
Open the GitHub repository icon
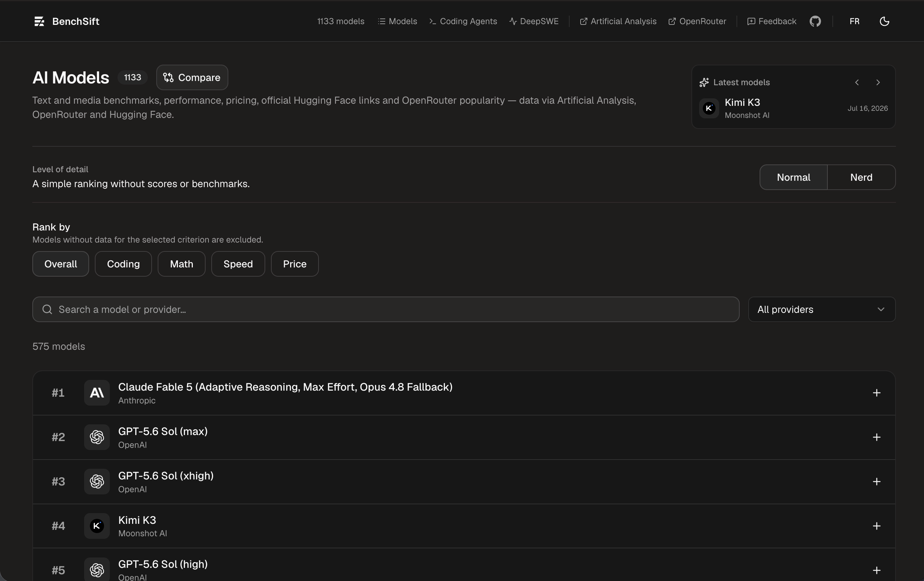815,22
